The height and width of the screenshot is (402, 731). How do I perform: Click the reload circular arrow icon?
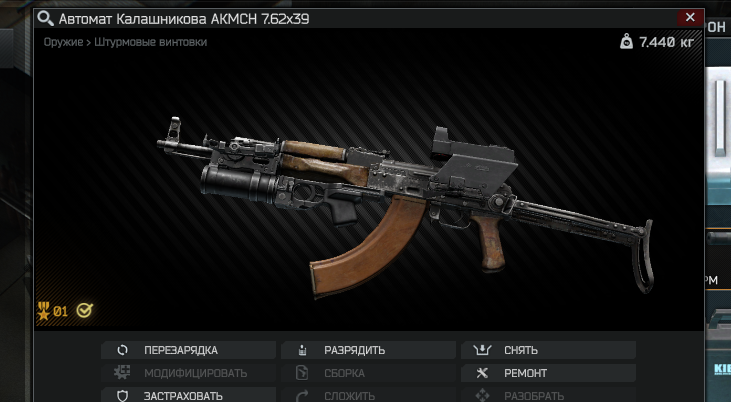(122, 350)
